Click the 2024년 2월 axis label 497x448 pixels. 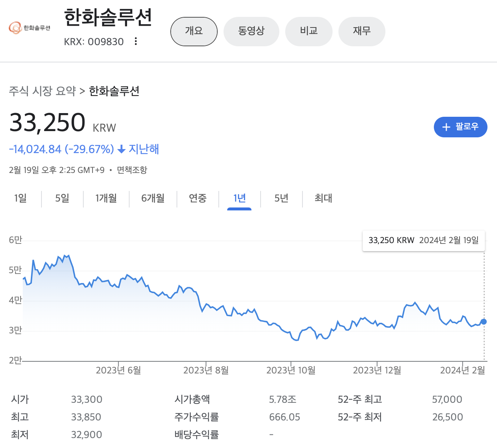pyautogui.click(x=462, y=370)
